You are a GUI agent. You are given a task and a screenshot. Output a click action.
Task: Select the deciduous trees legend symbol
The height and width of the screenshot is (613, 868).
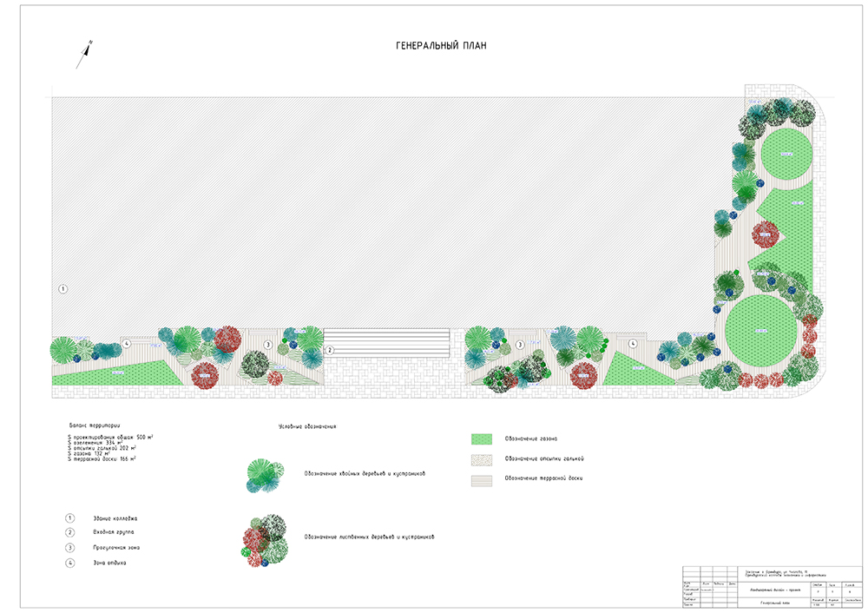(265, 538)
